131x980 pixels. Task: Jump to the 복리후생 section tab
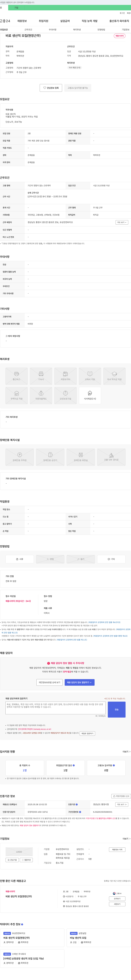point(77,30)
